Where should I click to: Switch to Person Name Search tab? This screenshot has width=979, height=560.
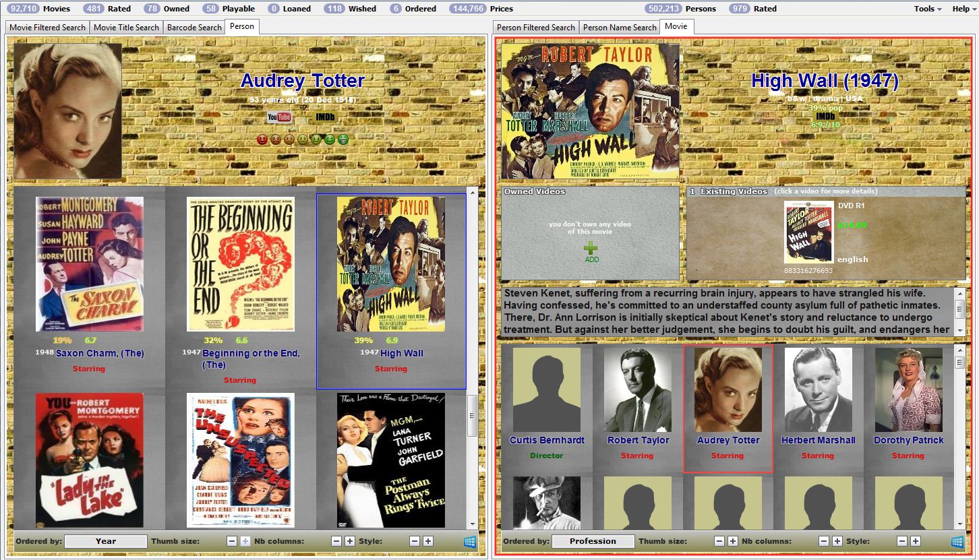[620, 28]
